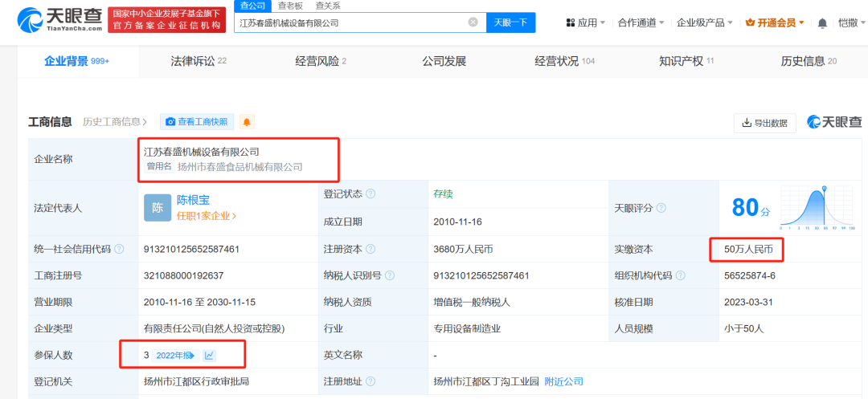
Task: Expand 任职1家企业 link
Action: tap(207, 216)
